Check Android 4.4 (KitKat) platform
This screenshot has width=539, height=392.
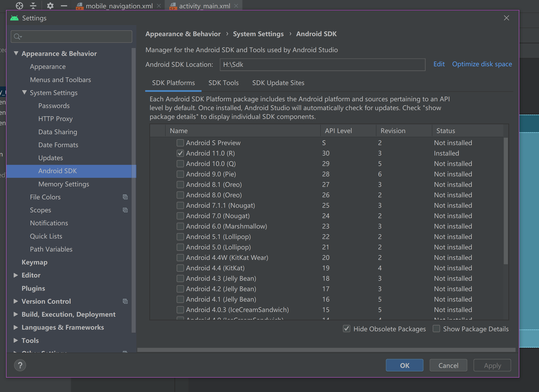point(180,268)
